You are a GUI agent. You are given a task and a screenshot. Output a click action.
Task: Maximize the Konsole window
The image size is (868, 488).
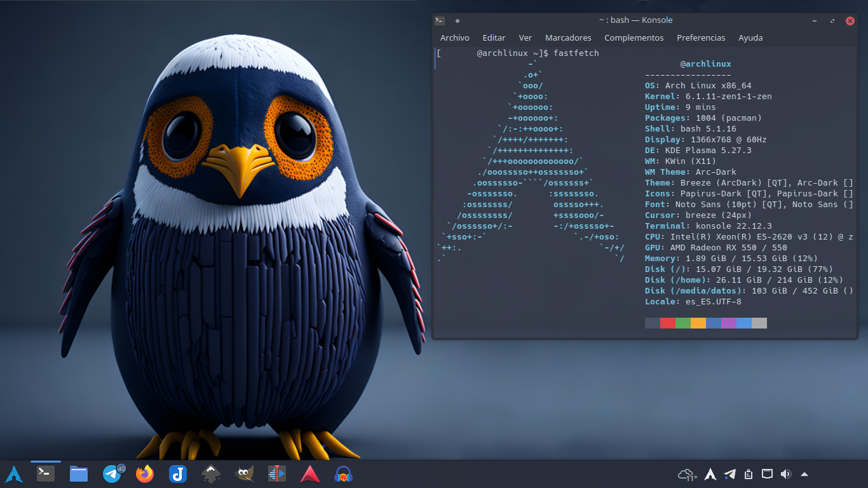(832, 21)
